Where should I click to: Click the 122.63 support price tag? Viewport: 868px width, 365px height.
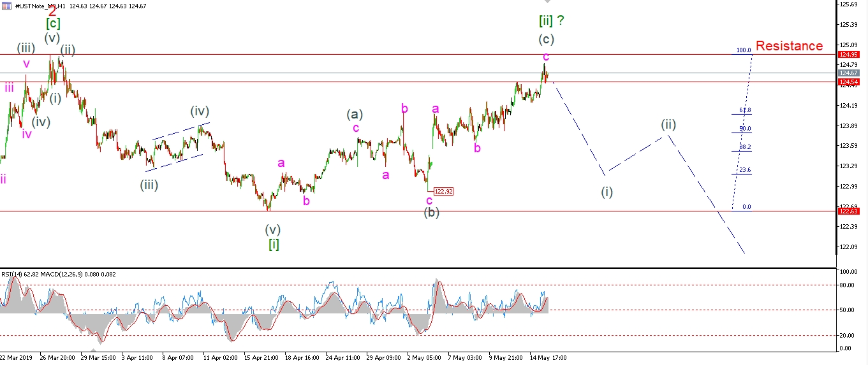pos(849,211)
